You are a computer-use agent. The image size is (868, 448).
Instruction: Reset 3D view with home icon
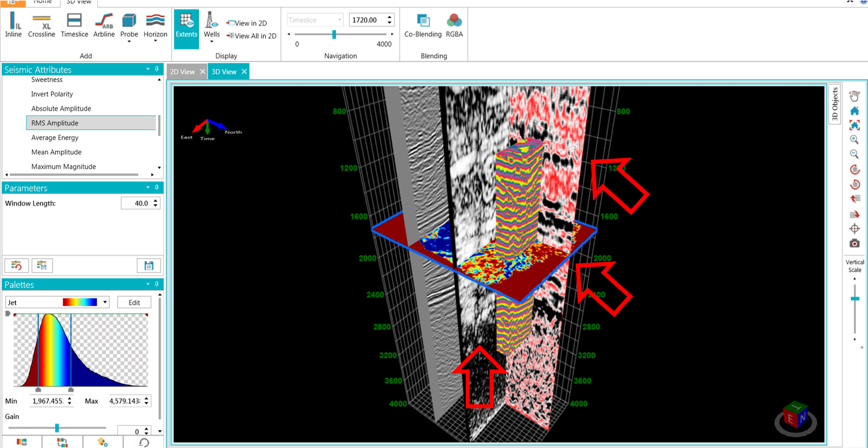point(854,110)
